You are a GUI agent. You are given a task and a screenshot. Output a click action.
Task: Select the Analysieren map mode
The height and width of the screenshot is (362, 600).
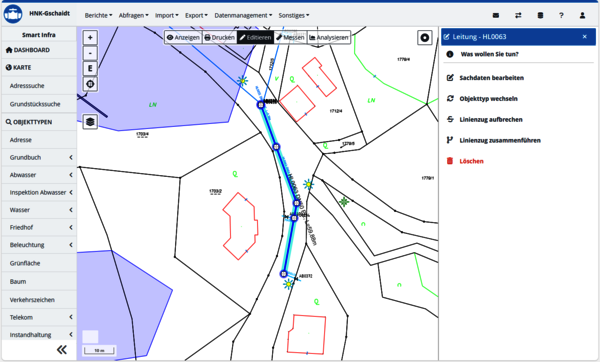tap(329, 38)
